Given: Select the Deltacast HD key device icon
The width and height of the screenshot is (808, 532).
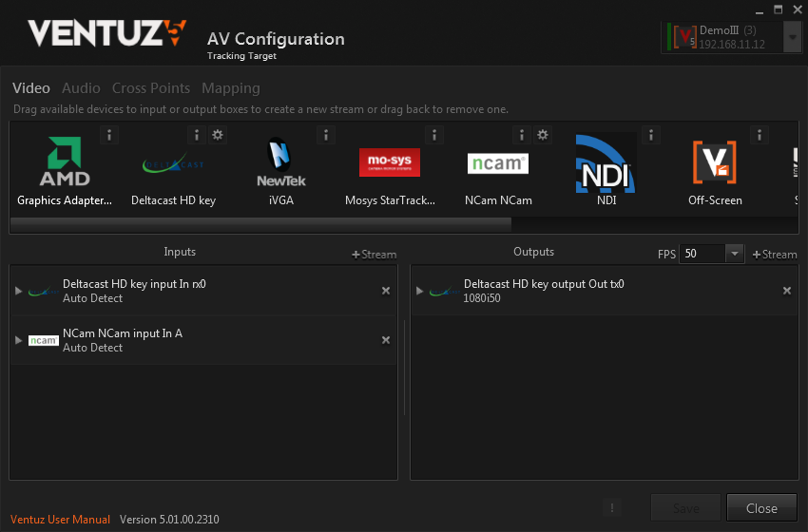Looking at the screenshot, I should pyautogui.click(x=173, y=163).
